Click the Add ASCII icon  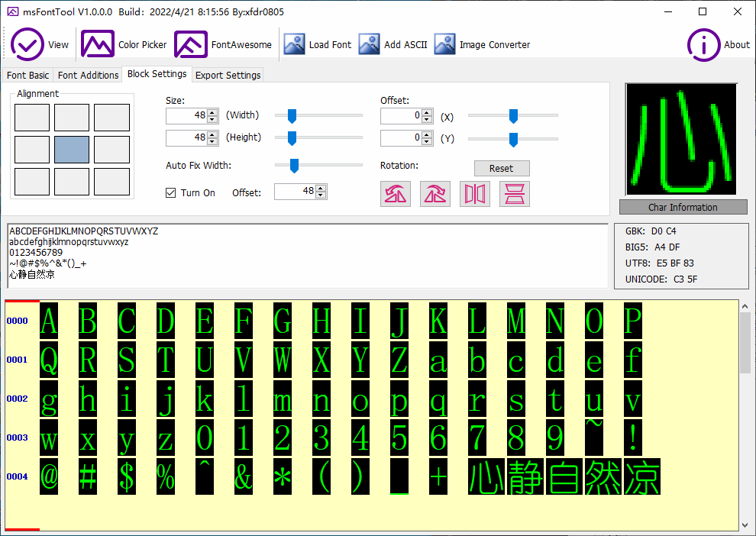tap(370, 44)
